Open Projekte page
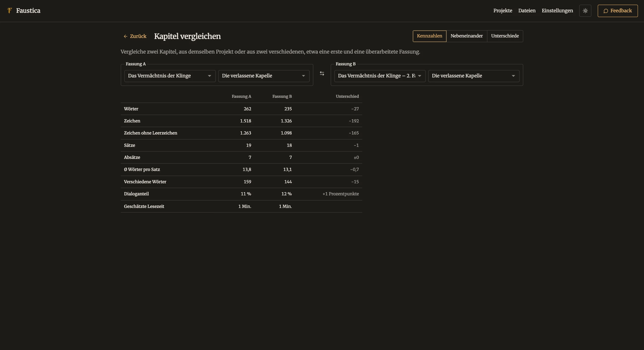The image size is (644, 350). [x=503, y=11]
